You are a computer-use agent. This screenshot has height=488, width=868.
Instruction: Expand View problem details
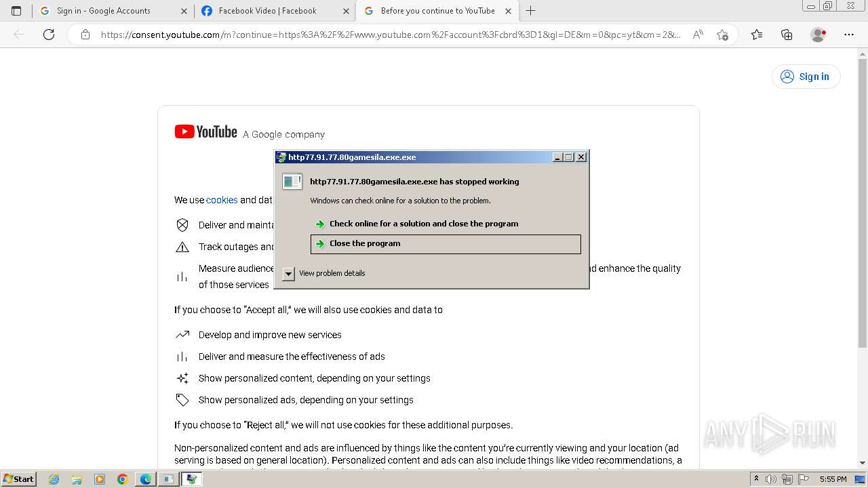[x=324, y=273]
